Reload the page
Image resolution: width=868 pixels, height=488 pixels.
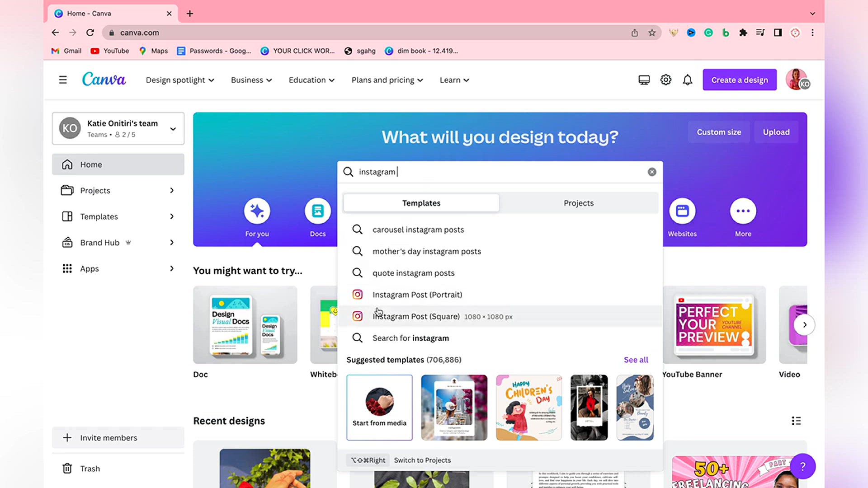pos(90,33)
